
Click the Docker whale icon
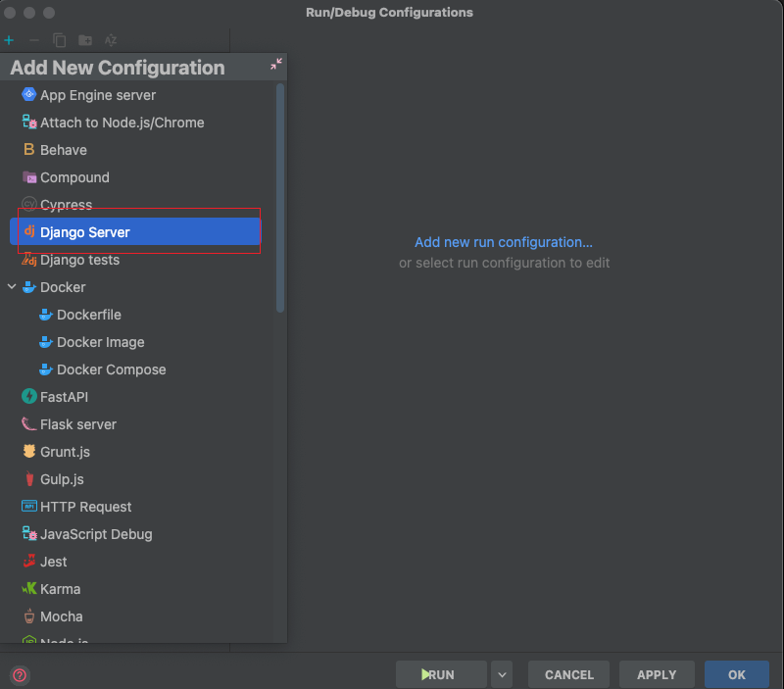(x=29, y=287)
